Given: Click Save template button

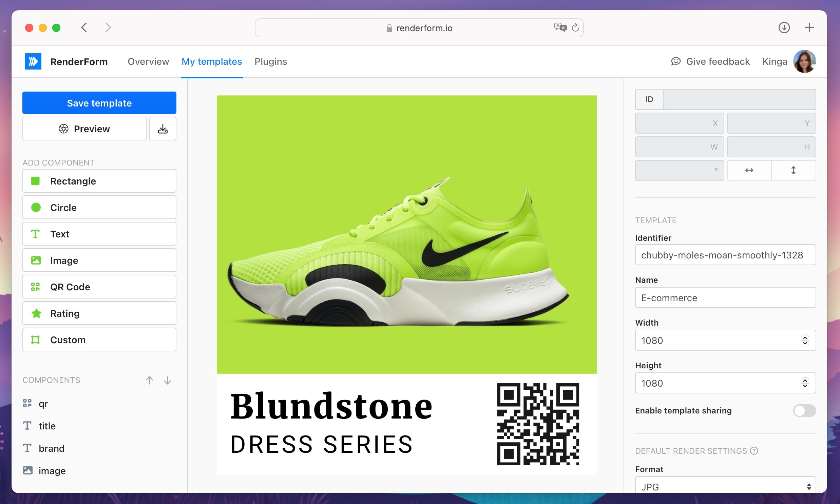Looking at the screenshot, I should point(99,103).
